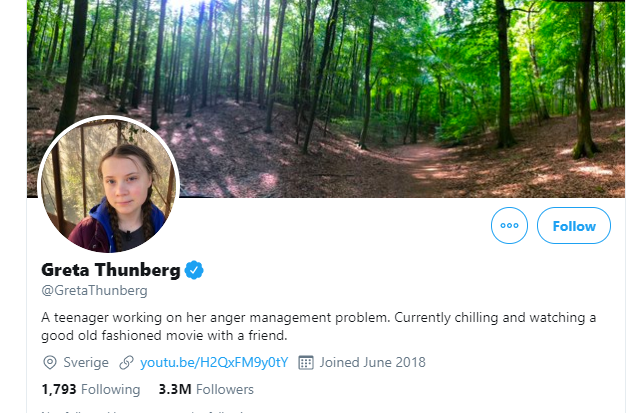Click the location pin icon beside Sverige
Viewport: 640px width, 413px height.
(x=50, y=362)
